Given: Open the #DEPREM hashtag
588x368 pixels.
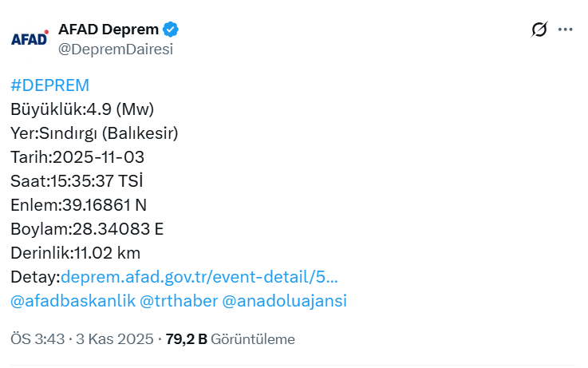Looking at the screenshot, I should point(49,85).
